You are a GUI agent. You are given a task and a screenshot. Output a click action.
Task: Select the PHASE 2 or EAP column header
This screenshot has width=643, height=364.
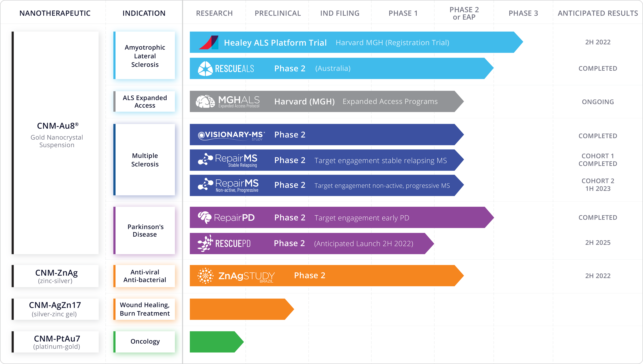pyautogui.click(x=464, y=13)
